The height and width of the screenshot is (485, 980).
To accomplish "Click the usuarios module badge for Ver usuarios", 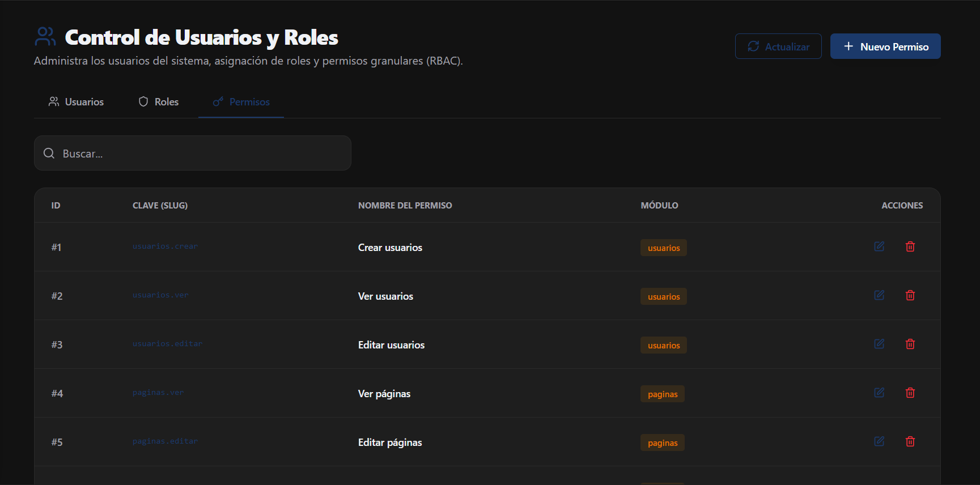I will pyautogui.click(x=664, y=296).
